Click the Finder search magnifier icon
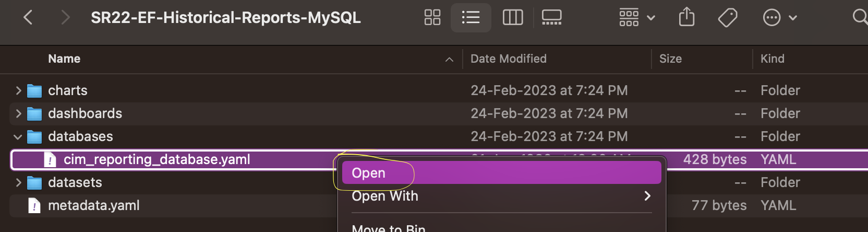The width and height of the screenshot is (868, 232). click(859, 17)
